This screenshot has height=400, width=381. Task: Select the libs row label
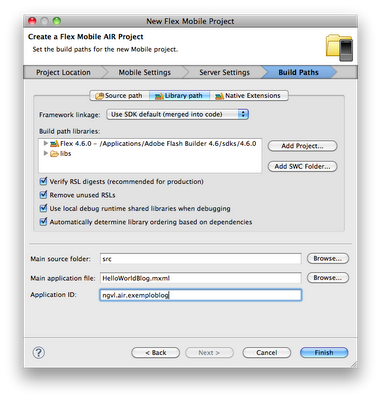pos(66,154)
